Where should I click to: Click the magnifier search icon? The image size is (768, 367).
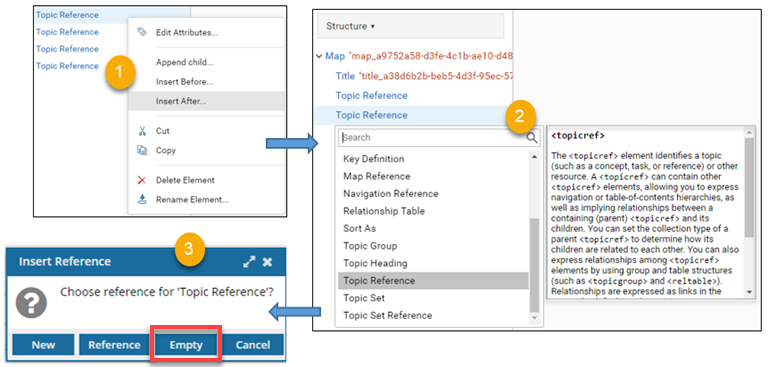(x=531, y=138)
